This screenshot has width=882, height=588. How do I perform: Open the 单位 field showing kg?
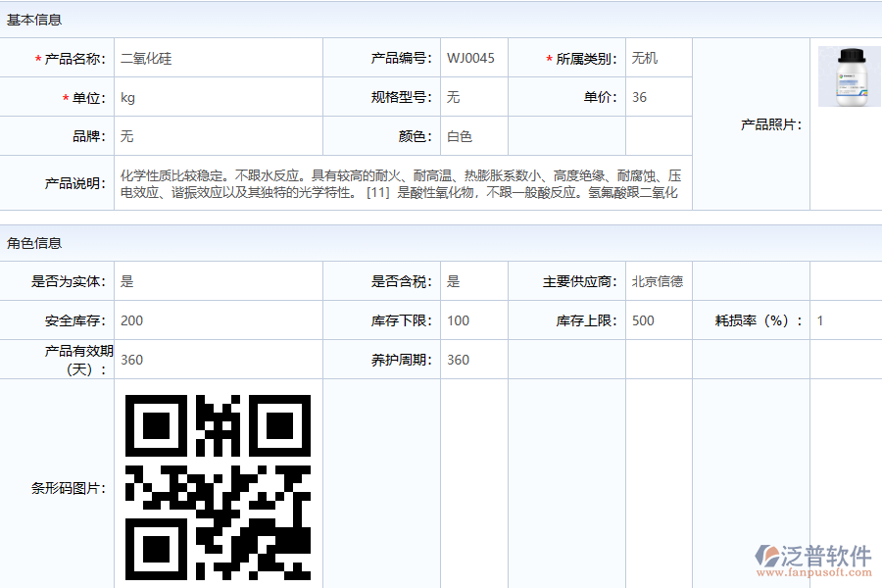[x=218, y=98]
